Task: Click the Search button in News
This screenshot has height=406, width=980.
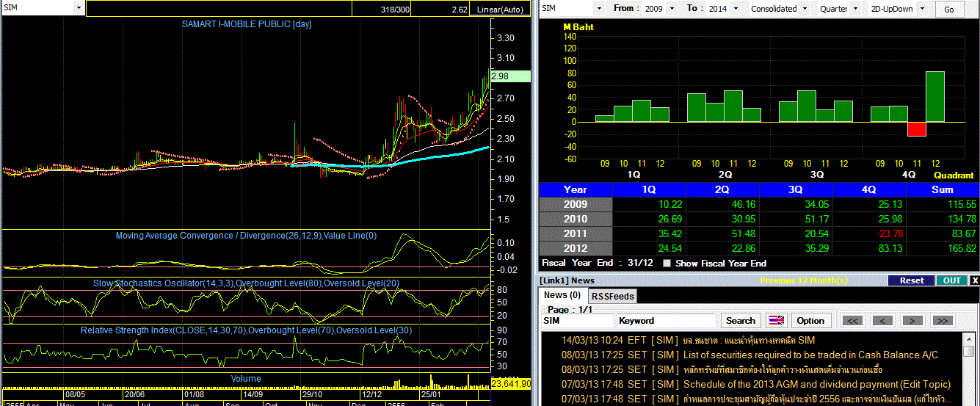Action: point(741,321)
